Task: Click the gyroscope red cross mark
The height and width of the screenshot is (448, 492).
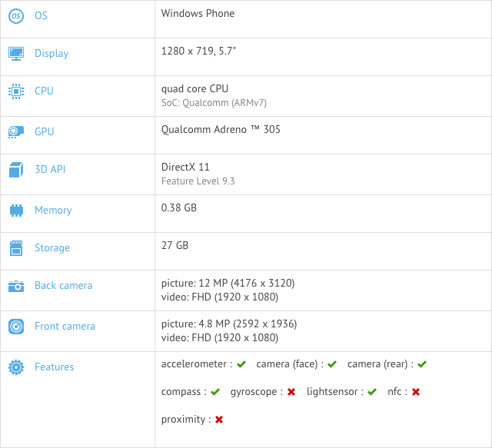Action: pyautogui.click(x=291, y=392)
